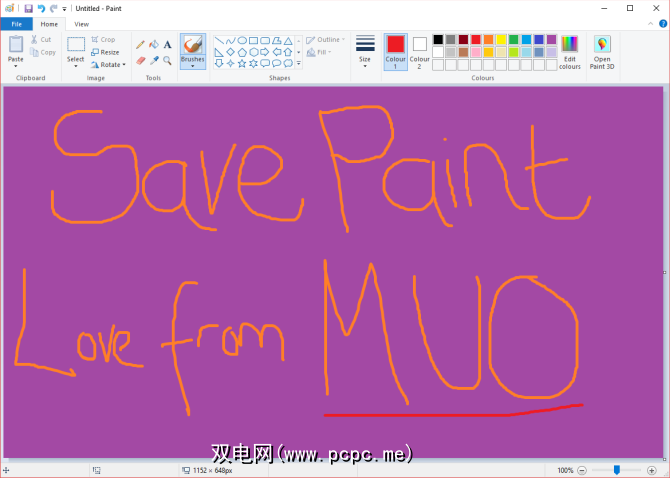Choose the Down arrow shape
The width and height of the screenshot is (670, 478).
point(219,64)
